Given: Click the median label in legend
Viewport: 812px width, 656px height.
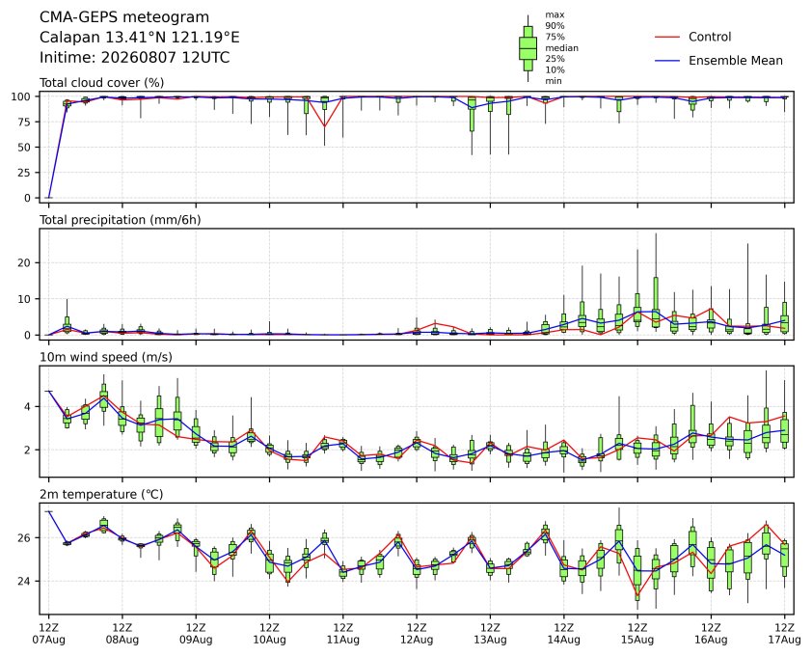Looking at the screenshot, I should [x=561, y=48].
